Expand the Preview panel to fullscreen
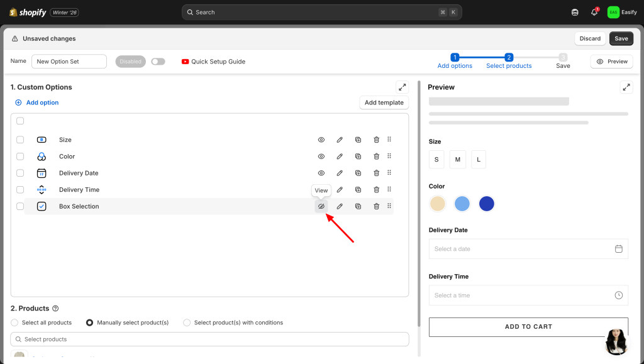This screenshot has height=364, width=644. 626,87
